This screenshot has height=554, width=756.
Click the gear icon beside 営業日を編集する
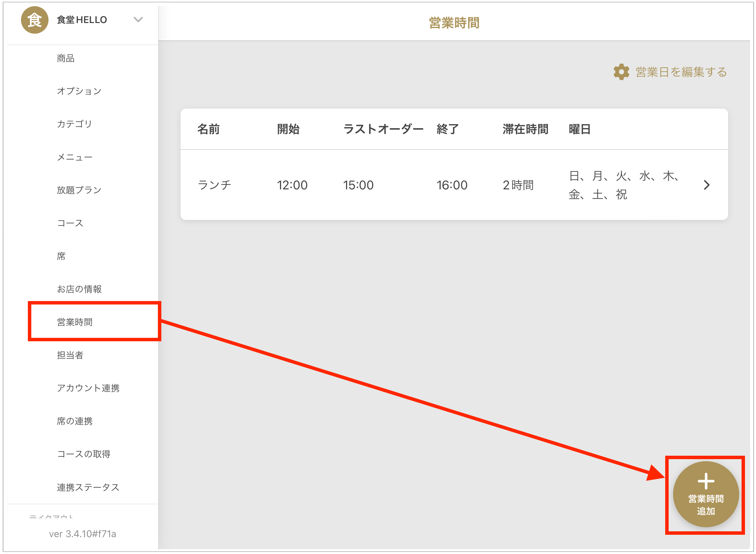pos(621,72)
